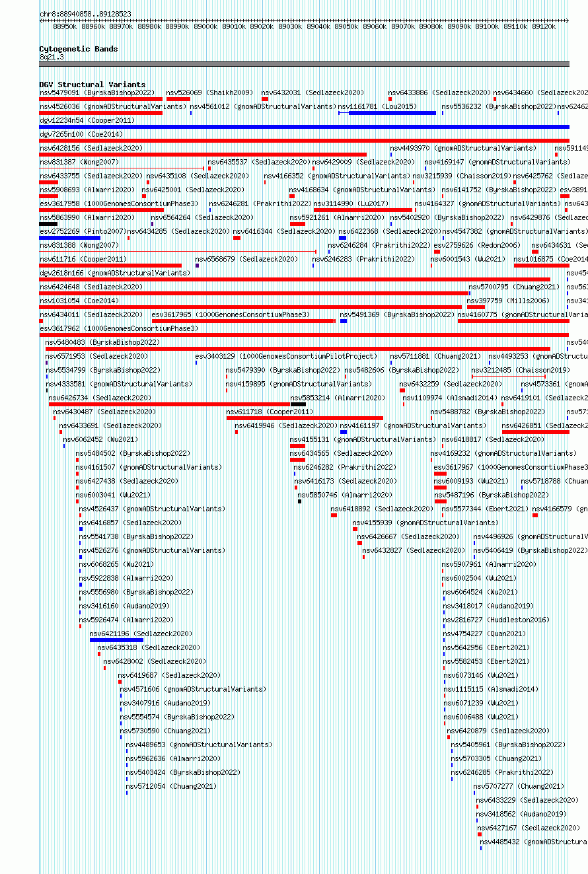Click the DGV Structural Variants track title
This screenshot has height=874, width=588.
click(92, 85)
